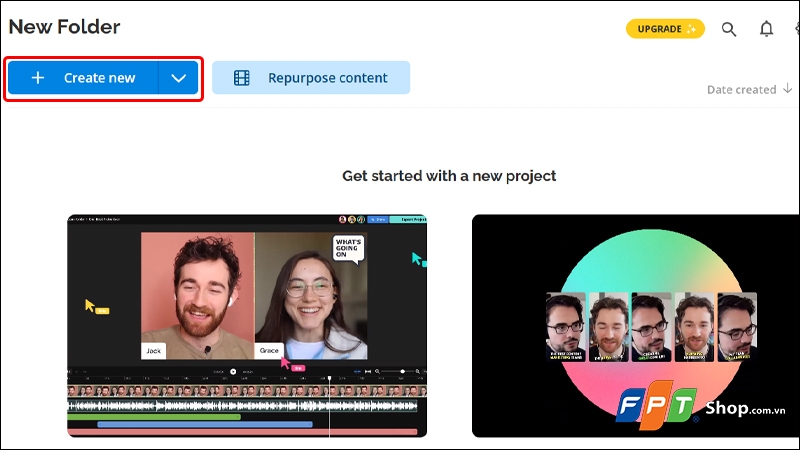Viewport: 800px width, 450px height.
Task: Open notifications bell icon
Action: click(x=766, y=29)
